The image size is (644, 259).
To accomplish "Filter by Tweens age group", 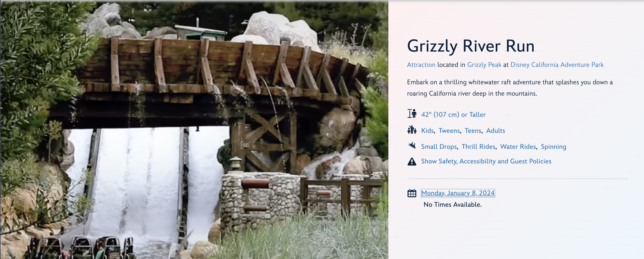I will point(449,130).
